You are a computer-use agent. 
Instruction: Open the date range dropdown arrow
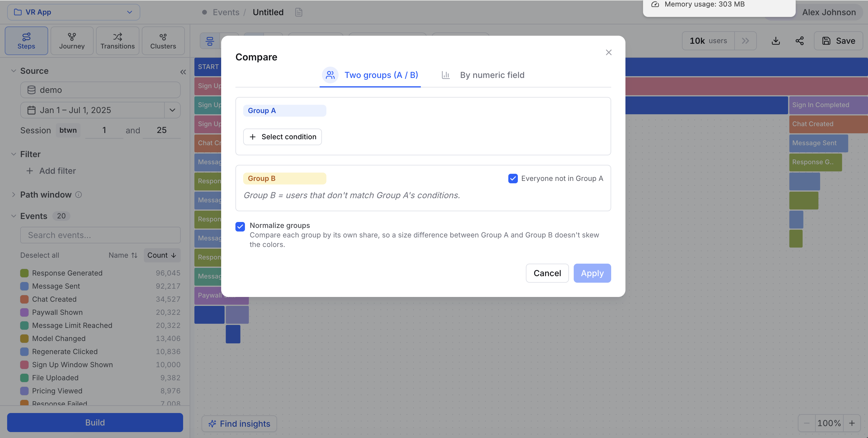[x=172, y=110]
